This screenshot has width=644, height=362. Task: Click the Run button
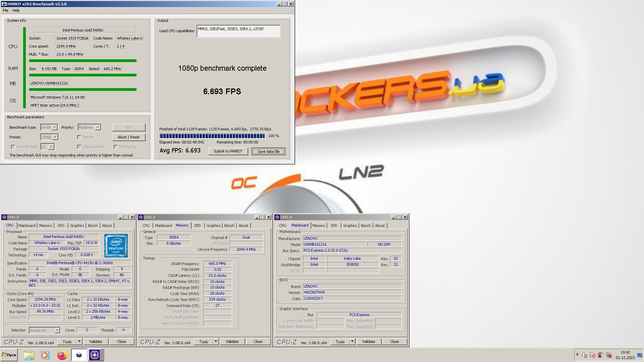click(129, 127)
